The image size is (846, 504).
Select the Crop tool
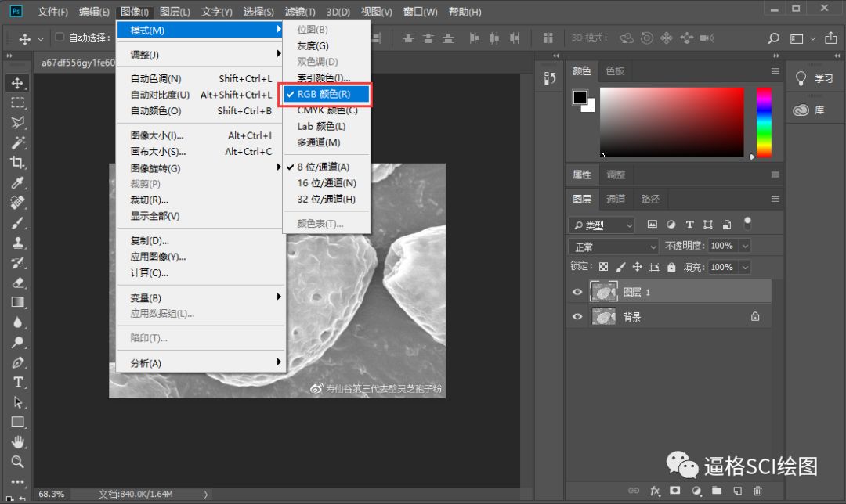click(x=17, y=163)
